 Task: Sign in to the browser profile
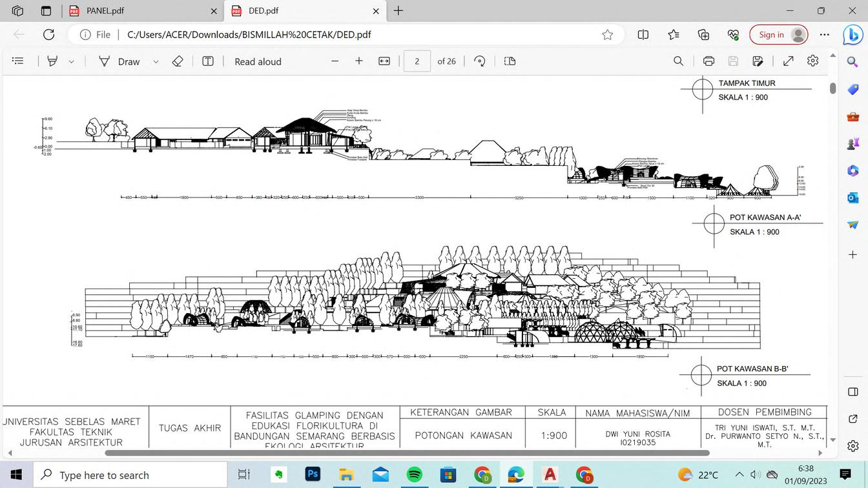[778, 35]
